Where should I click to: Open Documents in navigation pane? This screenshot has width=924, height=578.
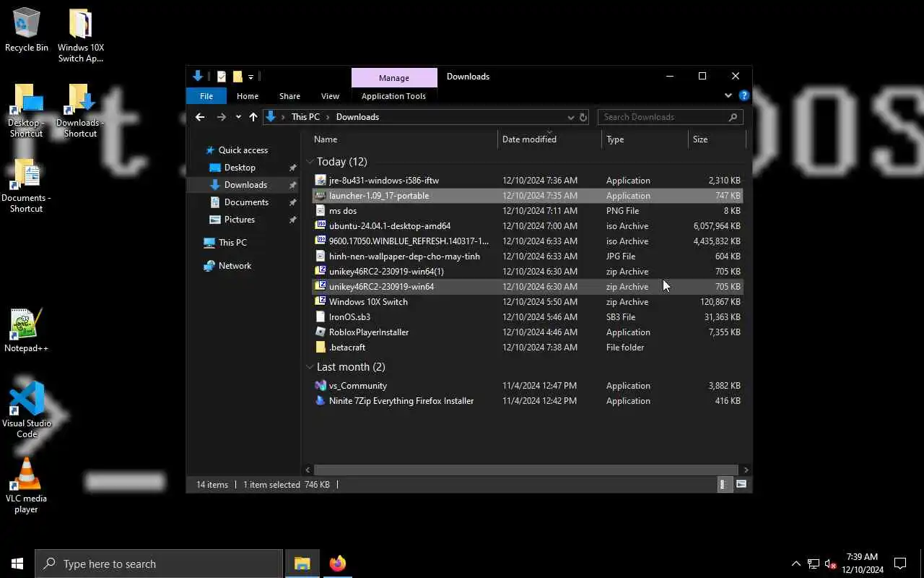(246, 202)
